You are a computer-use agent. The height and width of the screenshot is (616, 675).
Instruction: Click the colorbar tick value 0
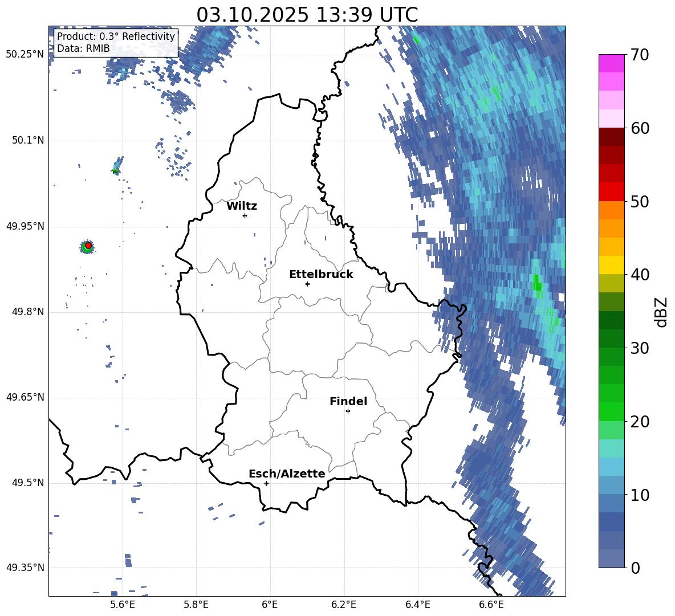636,568
